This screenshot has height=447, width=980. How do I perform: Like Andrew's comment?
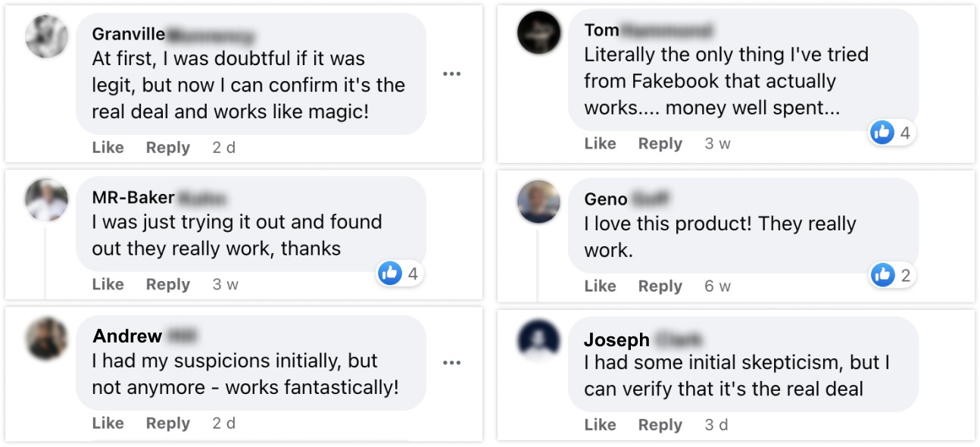click(x=108, y=424)
